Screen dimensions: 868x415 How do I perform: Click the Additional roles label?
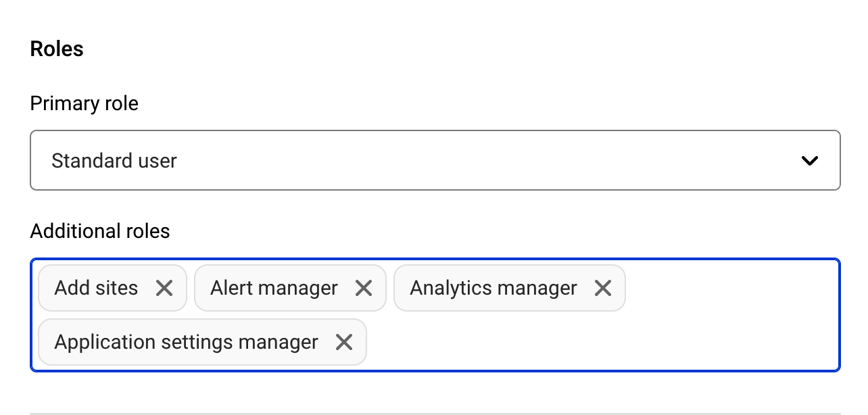tap(100, 231)
